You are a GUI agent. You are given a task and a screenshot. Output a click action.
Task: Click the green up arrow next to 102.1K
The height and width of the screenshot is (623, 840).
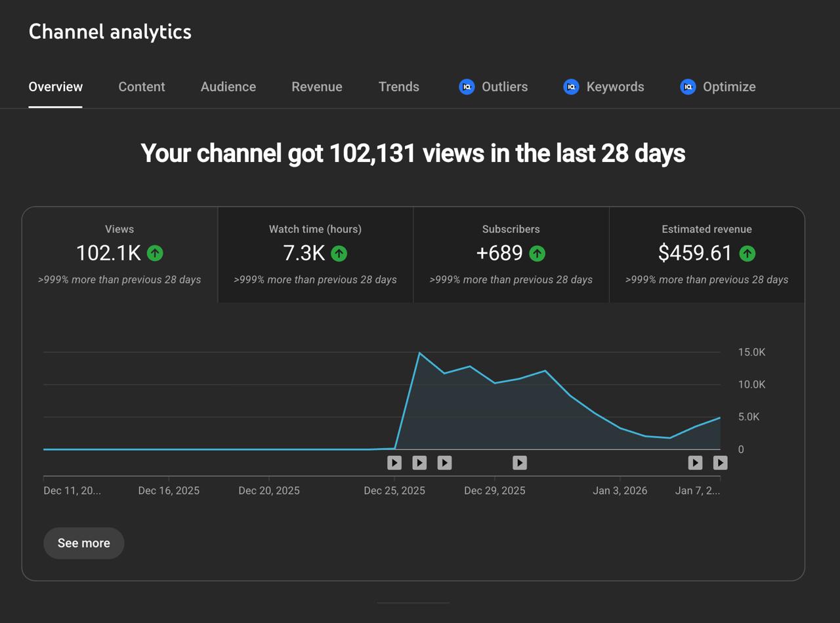(x=155, y=253)
